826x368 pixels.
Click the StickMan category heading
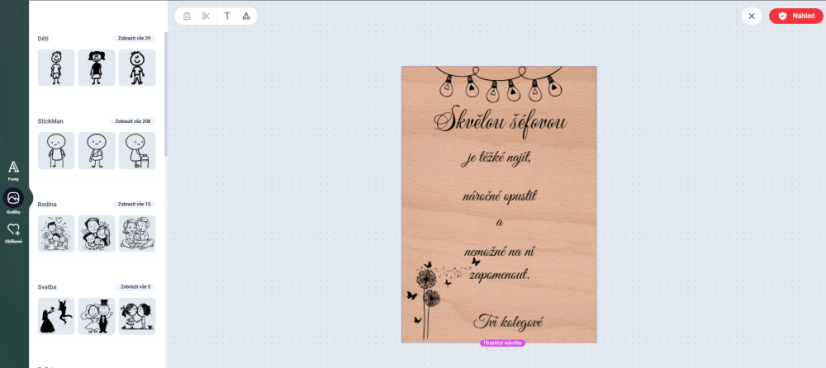51,121
